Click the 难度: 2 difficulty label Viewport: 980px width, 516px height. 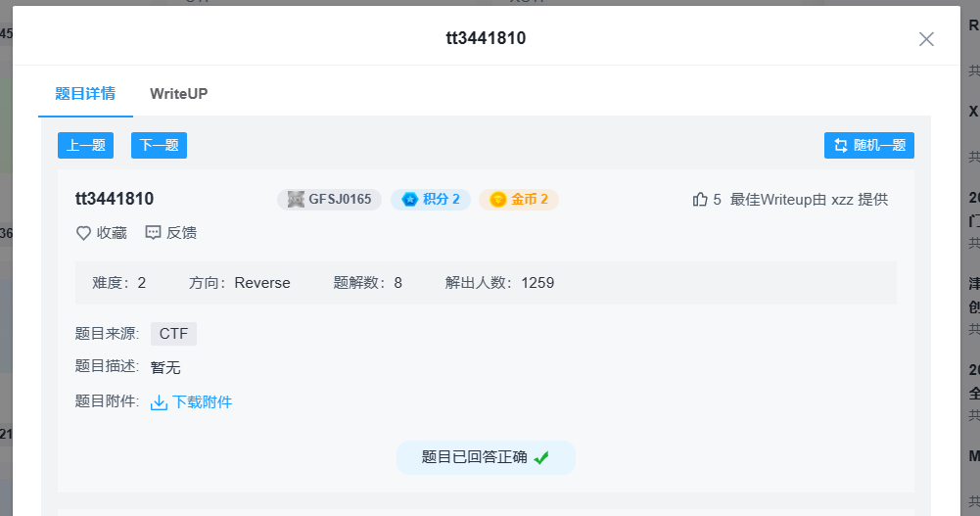point(119,283)
